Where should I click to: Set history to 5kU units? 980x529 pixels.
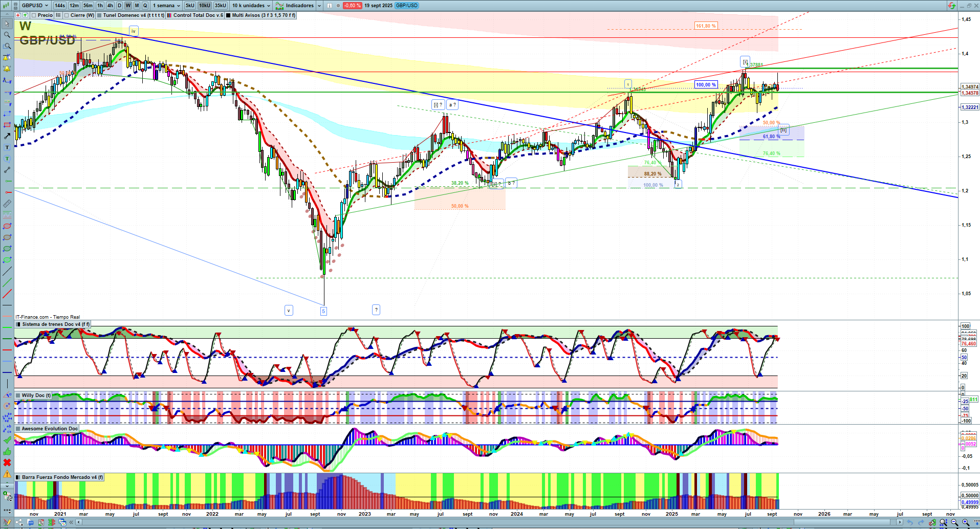click(190, 6)
